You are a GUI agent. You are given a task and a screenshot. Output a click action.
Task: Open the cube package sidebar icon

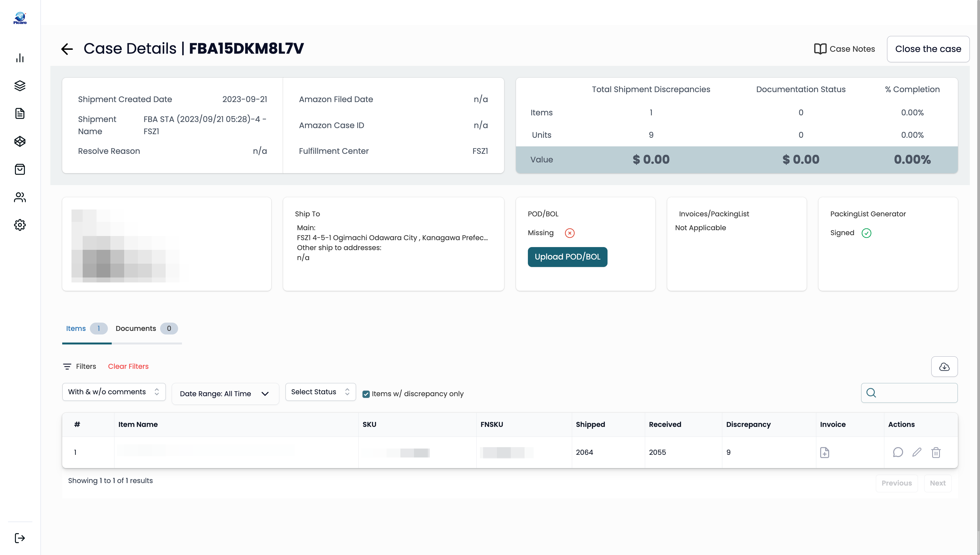tap(20, 141)
